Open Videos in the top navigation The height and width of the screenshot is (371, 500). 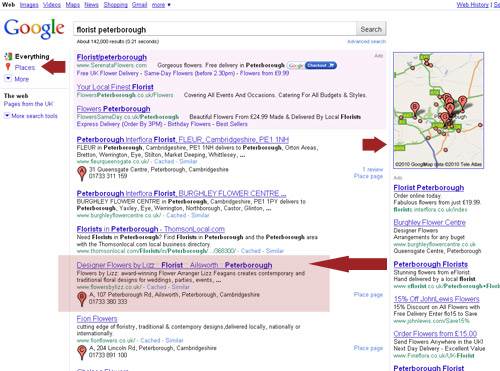52,5
